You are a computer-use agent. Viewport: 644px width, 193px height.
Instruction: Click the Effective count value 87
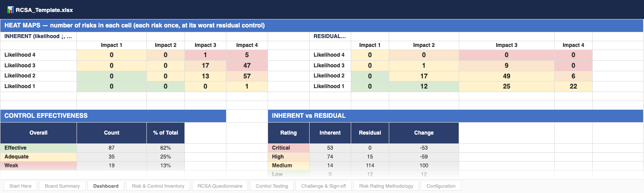click(111, 148)
